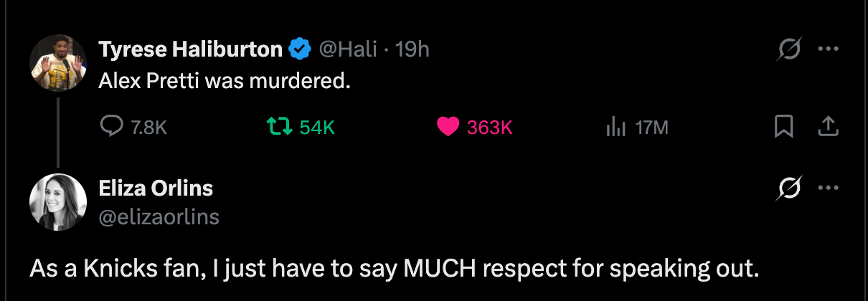Click the Grok icon on Eliza Orlins' reply

point(790,188)
